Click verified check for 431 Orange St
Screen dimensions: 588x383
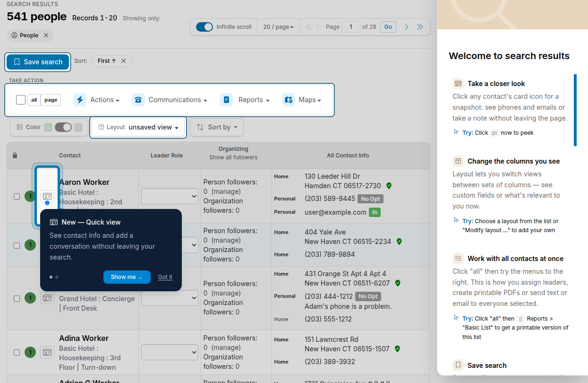click(x=398, y=283)
